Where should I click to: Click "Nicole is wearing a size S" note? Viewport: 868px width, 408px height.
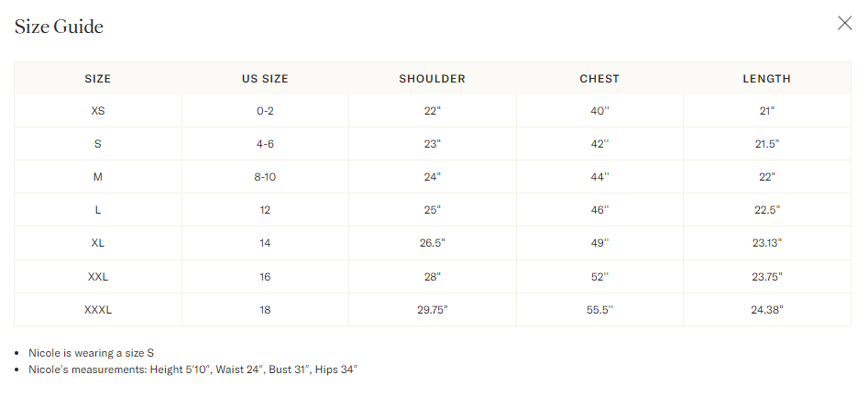[x=92, y=353]
